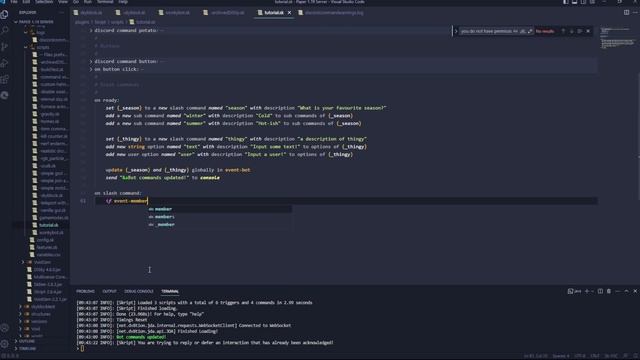Toggle match whole word in find box

(523, 31)
